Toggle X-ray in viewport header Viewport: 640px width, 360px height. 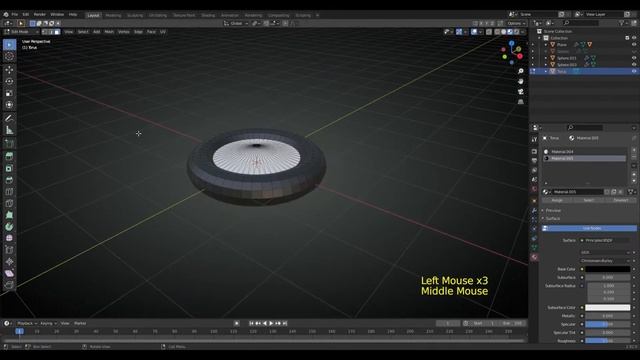click(x=489, y=32)
